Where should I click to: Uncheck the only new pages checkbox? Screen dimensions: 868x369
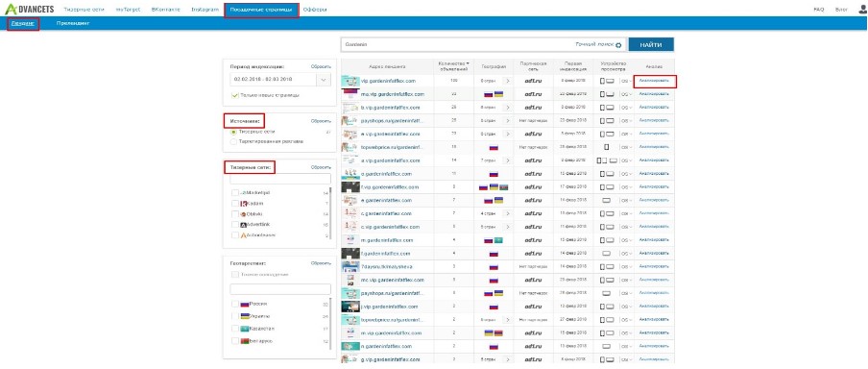234,95
